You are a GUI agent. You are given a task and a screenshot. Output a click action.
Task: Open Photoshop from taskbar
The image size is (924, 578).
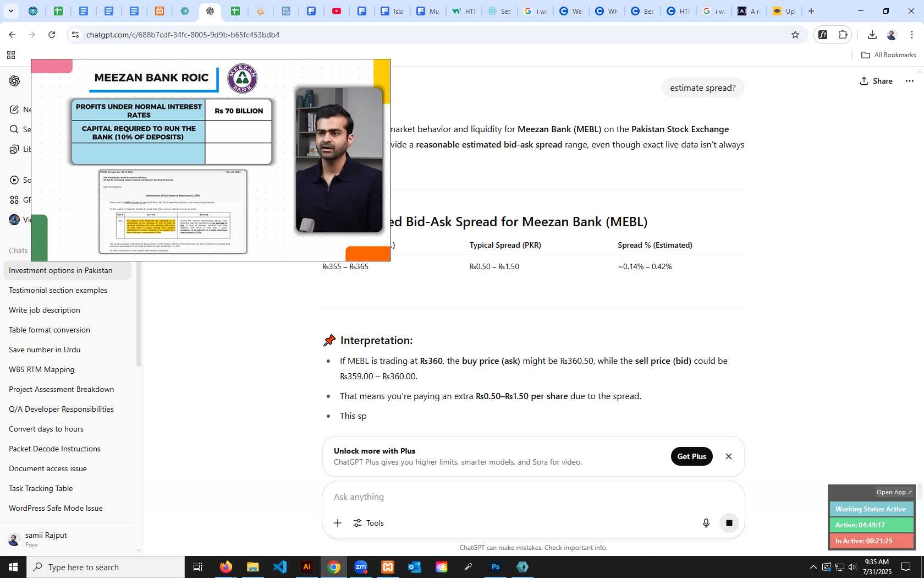(x=496, y=567)
